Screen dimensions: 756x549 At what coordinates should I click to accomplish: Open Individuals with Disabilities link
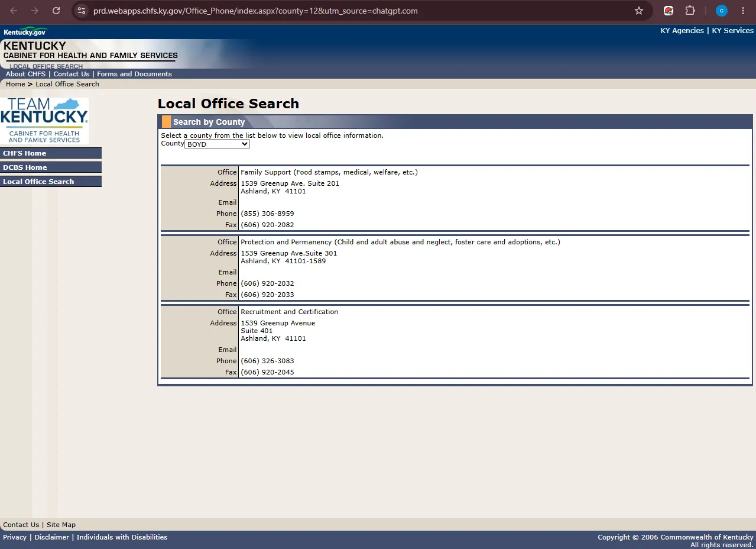(122, 537)
